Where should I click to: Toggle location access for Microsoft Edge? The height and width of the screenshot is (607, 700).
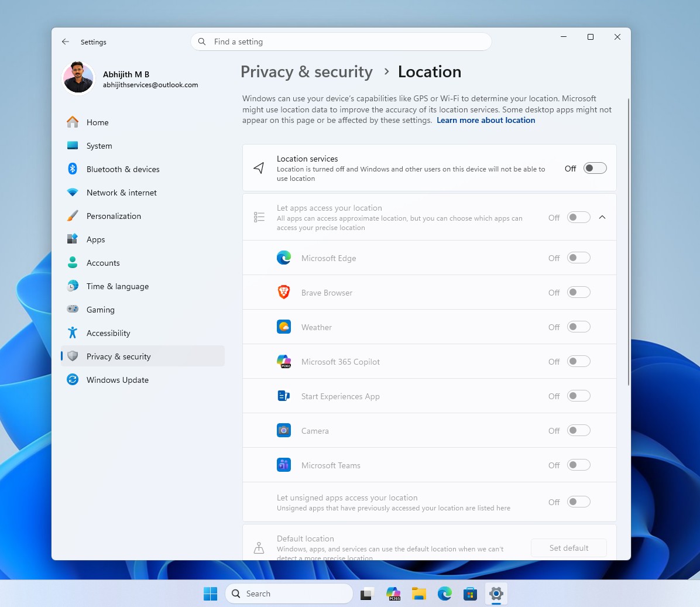coord(579,258)
